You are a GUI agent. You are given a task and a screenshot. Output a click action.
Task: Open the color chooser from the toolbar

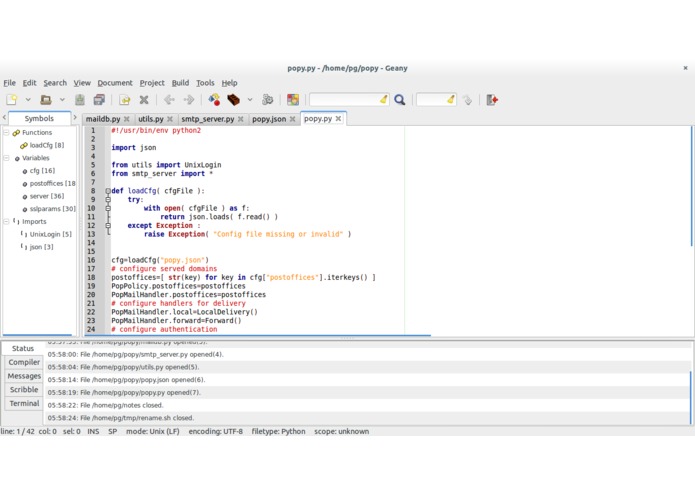(x=293, y=100)
